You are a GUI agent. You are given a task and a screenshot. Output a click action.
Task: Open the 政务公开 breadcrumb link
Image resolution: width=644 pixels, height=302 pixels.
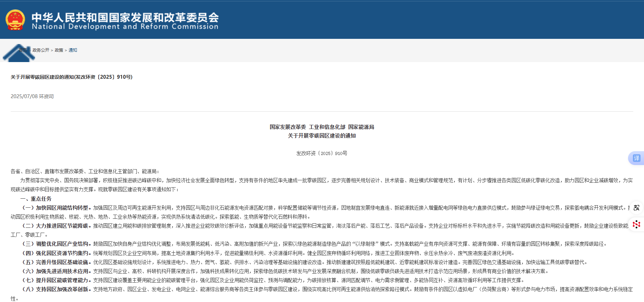tap(41, 50)
